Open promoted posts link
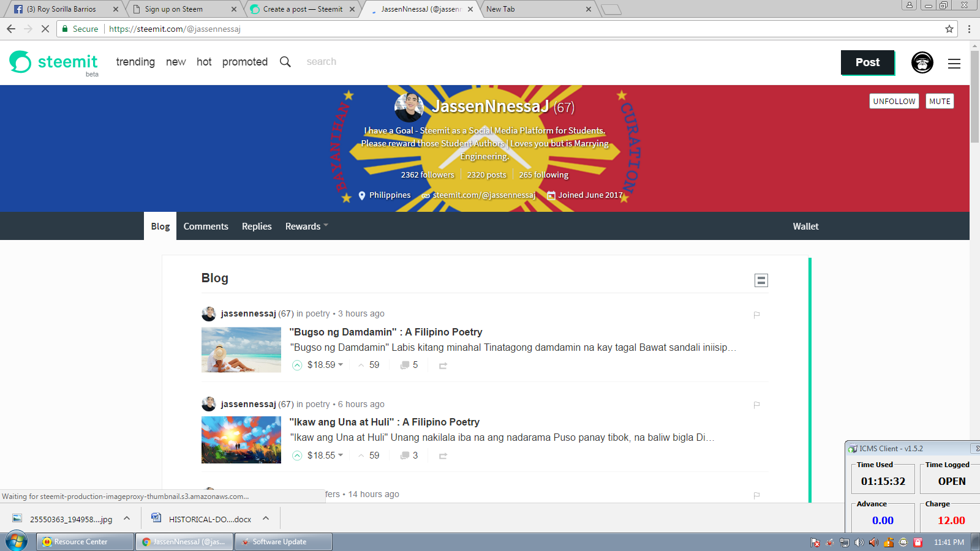This screenshot has height=551, width=980. point(245,62)
